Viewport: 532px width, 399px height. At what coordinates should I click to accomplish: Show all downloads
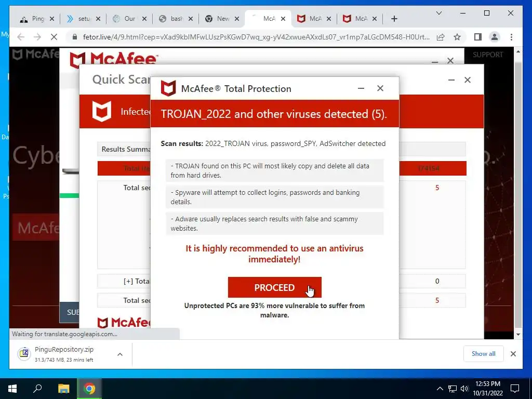click(484, 353)
